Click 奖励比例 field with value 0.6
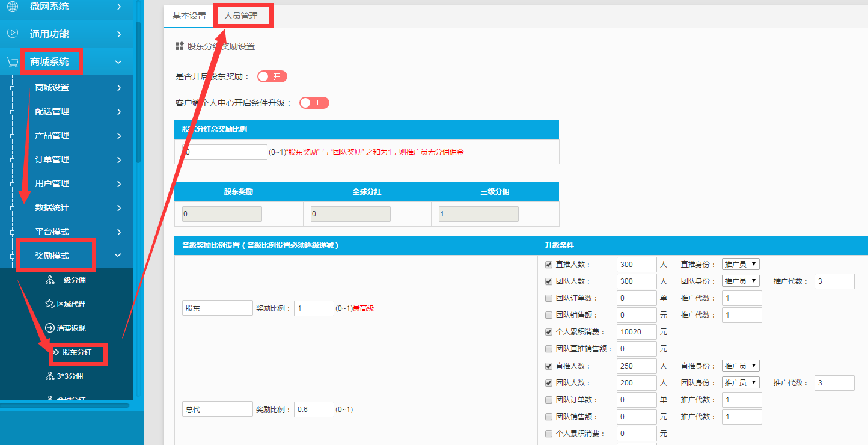This screenshot has height=445, width=868. coord(314,409)
